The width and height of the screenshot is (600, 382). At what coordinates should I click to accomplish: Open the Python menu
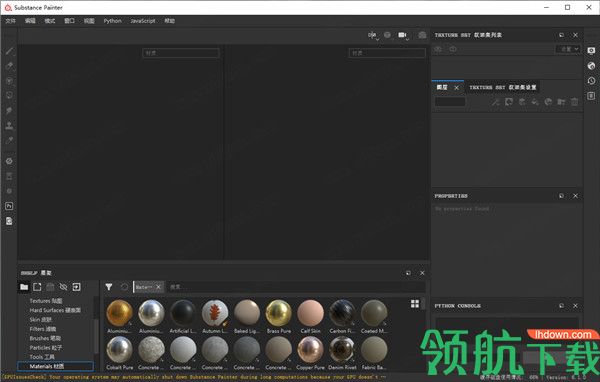(x=112, y=21)
